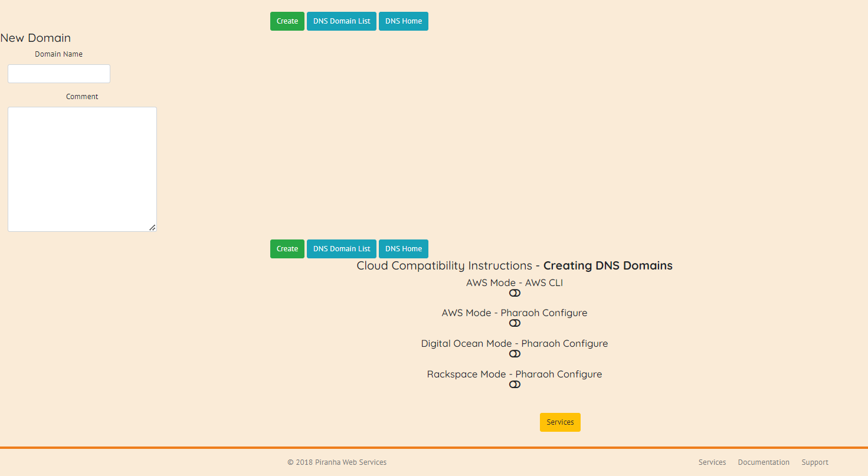Open the Services link in the footer
Screen dimensions: 868x476
pyautogui.click(x=712, y=462)
